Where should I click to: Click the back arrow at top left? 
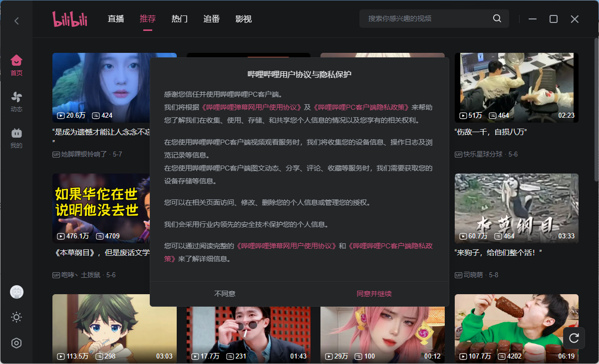coord(16,20)
